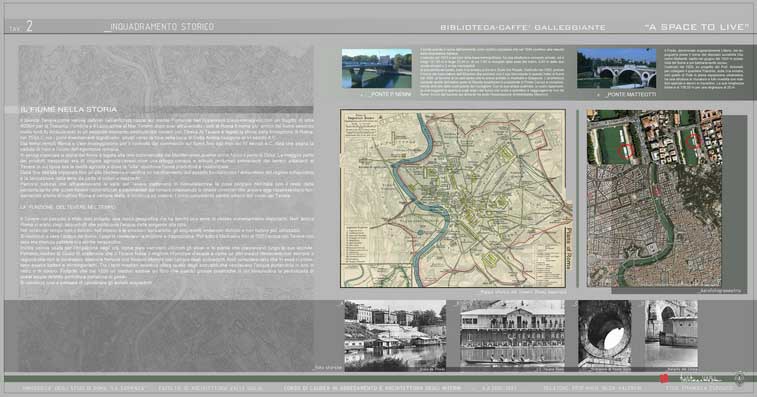The image size is (757, 397).
Task: Open the historic rowing club boathouse photo
Action: pos(512,334)
